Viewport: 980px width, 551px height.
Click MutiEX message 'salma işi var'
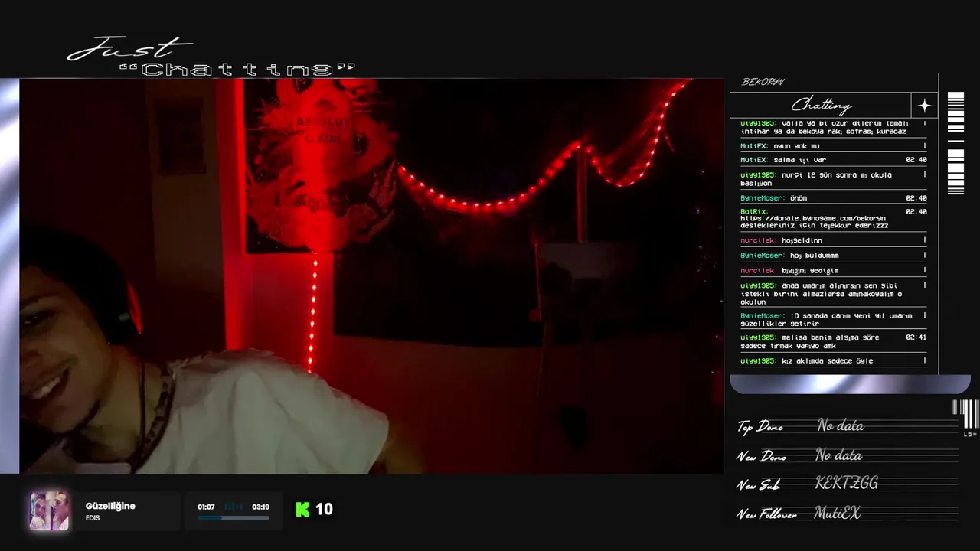[x=799, y=160]
